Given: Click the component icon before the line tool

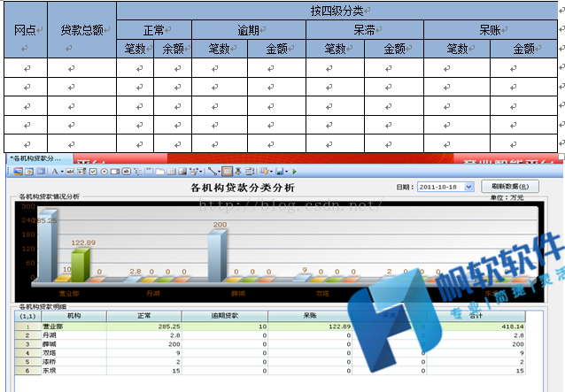Looking at the screenshot, I should pos(194,172).
